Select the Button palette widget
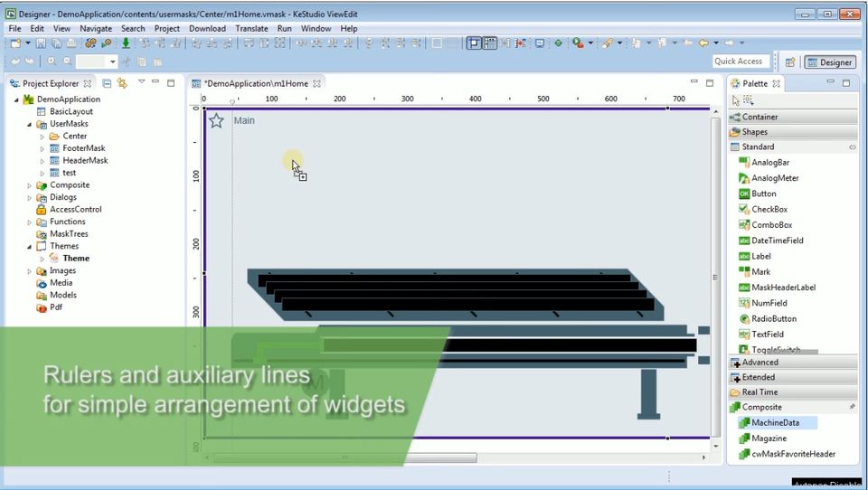868x490 pixels. 758,193
